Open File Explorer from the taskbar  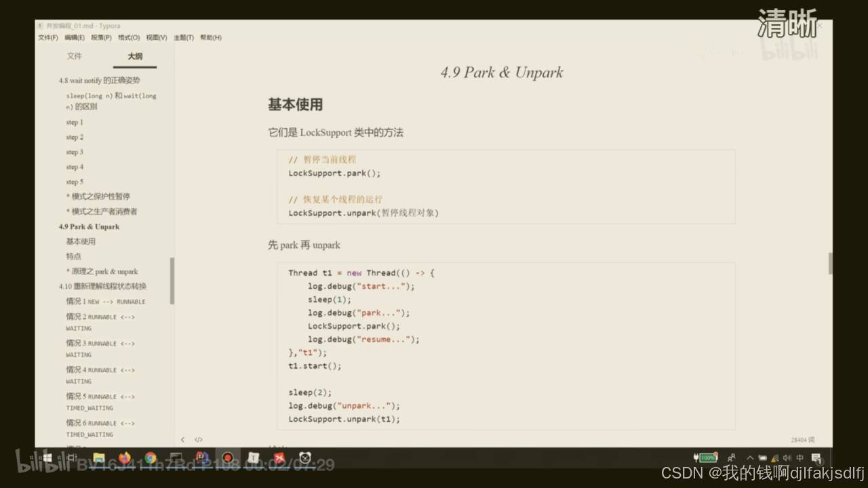[99, 457]
